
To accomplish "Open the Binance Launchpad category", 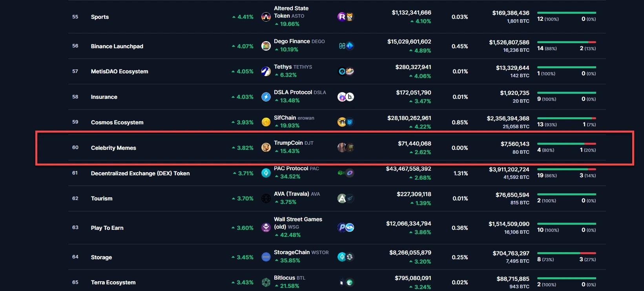I will [x=117, y=46].
